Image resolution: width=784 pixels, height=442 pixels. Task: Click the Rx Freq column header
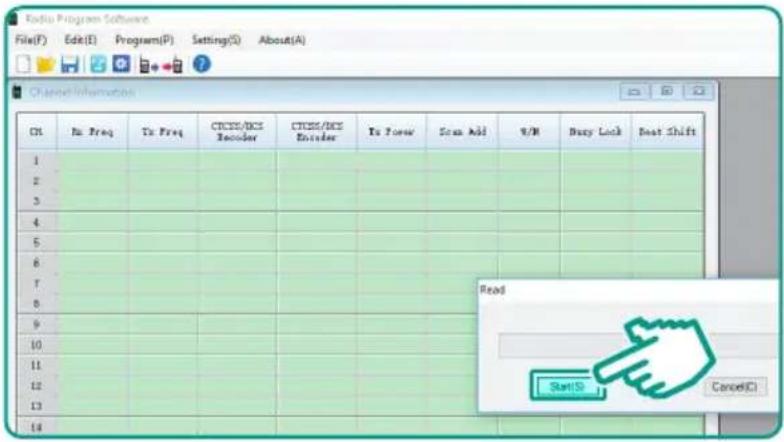click(x=92, y=132)
